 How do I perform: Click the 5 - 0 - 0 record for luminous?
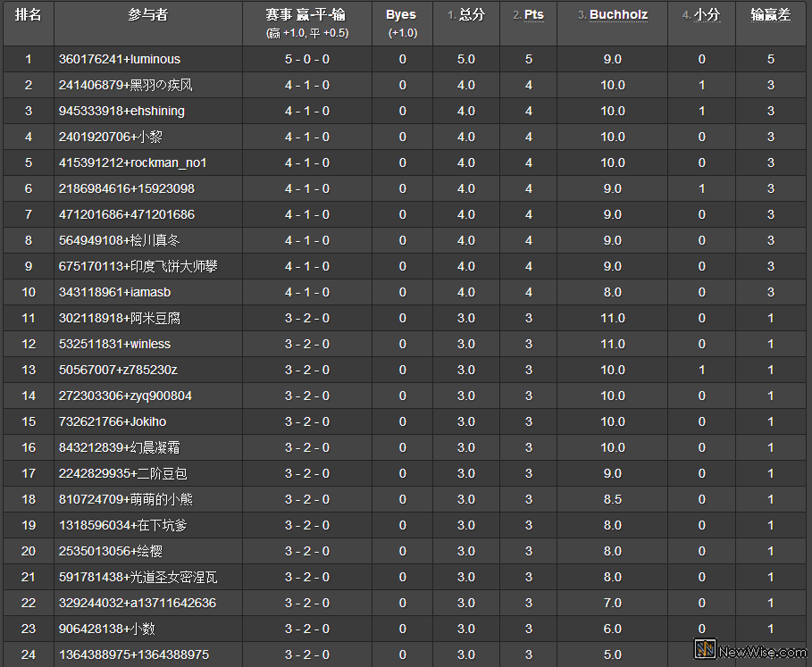click(x=307, y=59)
